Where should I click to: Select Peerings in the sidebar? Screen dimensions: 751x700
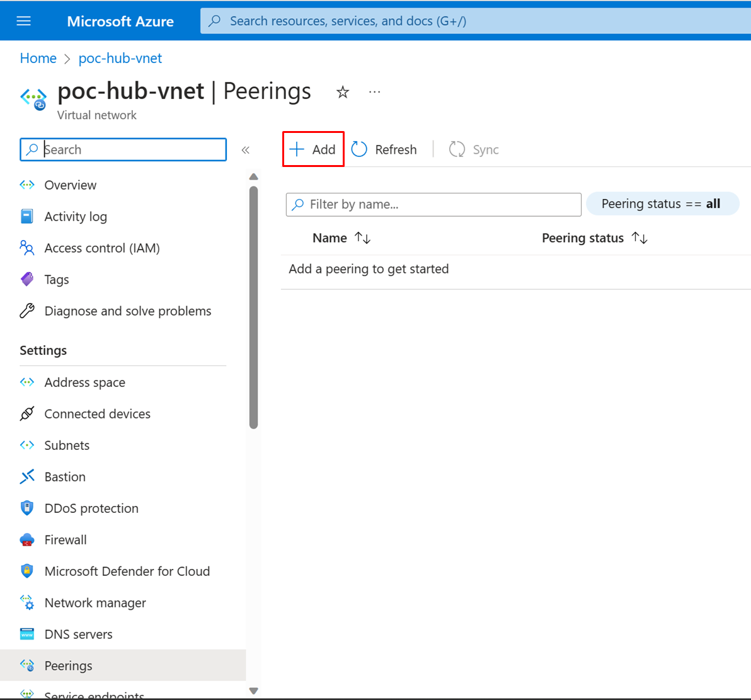[123, 665]
